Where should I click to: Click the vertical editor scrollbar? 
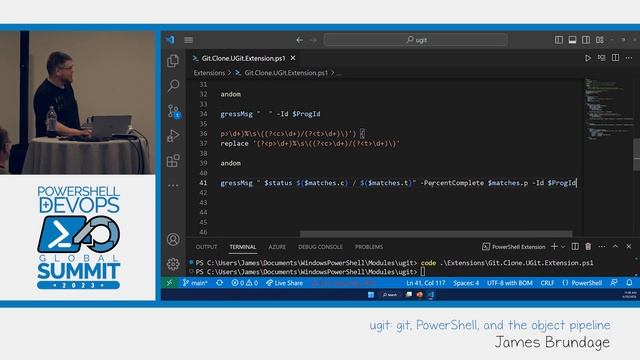(636, 154)
